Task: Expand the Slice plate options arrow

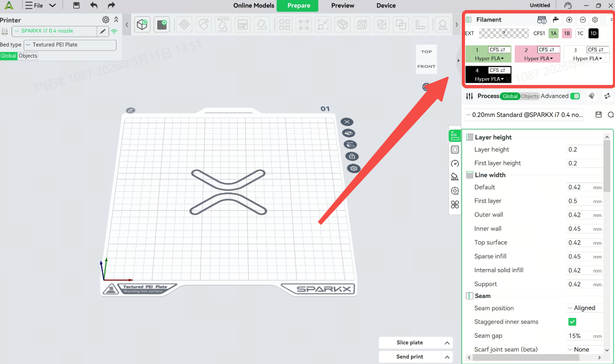Action: click(447, 343)
